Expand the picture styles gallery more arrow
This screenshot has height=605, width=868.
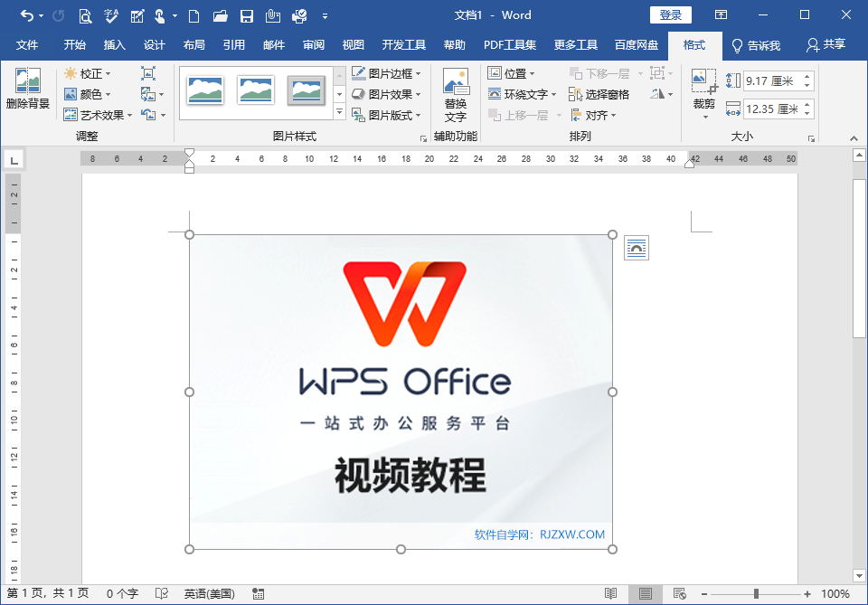(339, 112)
